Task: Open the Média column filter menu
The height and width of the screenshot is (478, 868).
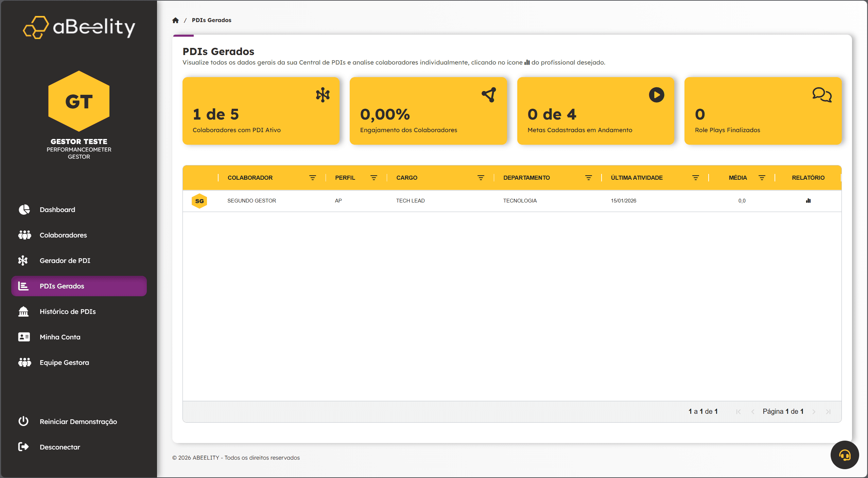Action: click(x=762, y=178)
